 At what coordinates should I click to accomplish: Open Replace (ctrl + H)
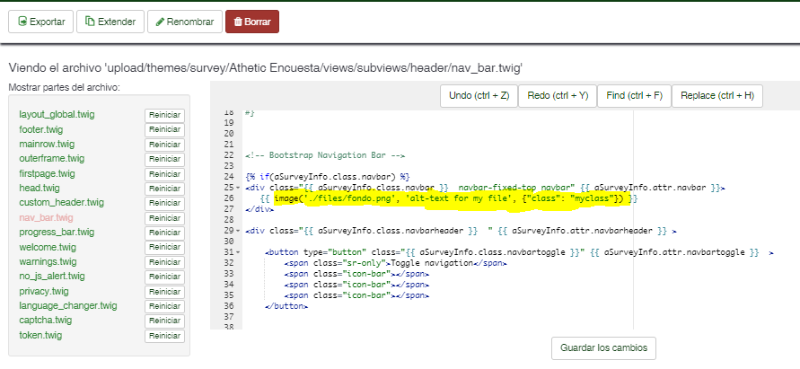[717, 96]
